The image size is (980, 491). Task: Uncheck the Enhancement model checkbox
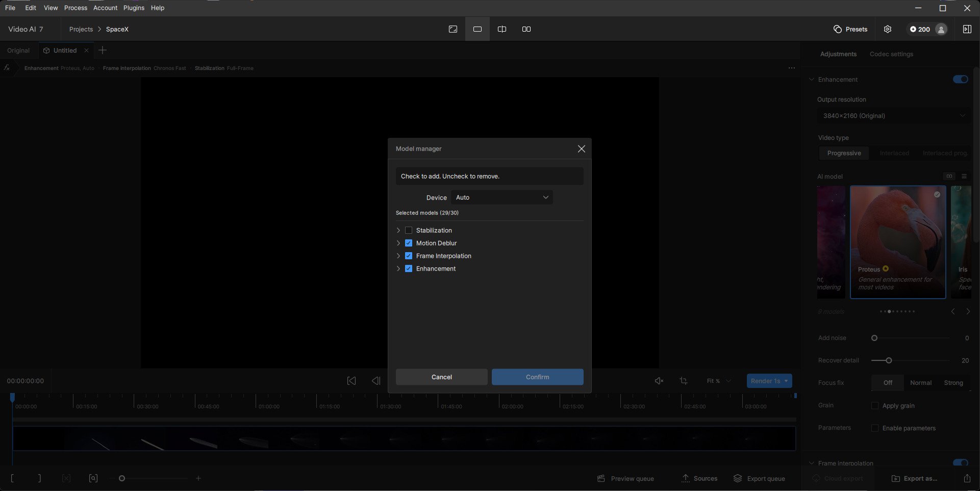tap(409, 268)
